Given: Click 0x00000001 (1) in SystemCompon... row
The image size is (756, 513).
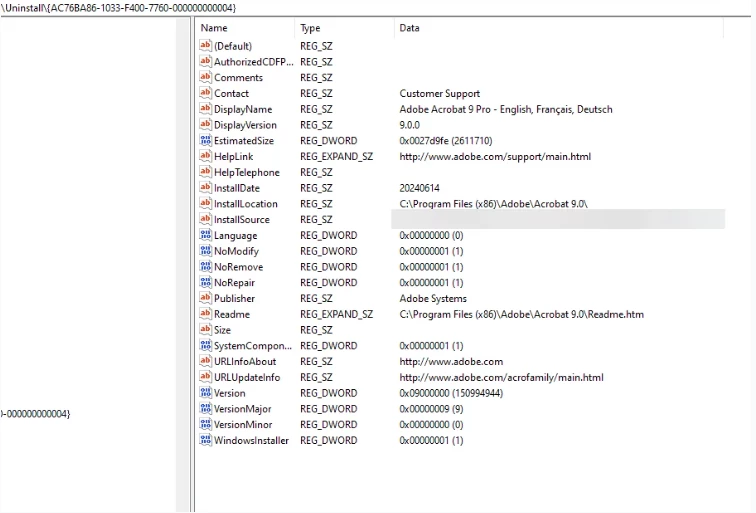Looking at the screenshot, I should point(431,346).
